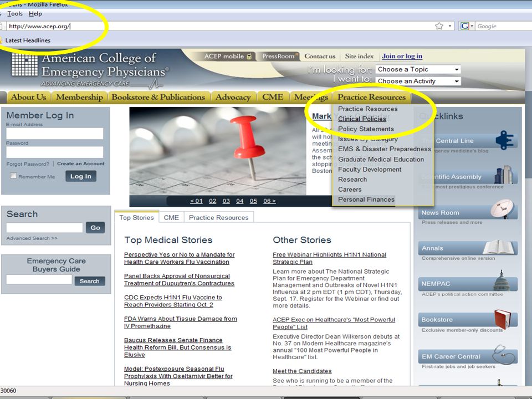Open the Membership navigation tab
Viewport: 532px width, 399px height.
[79, 97]
